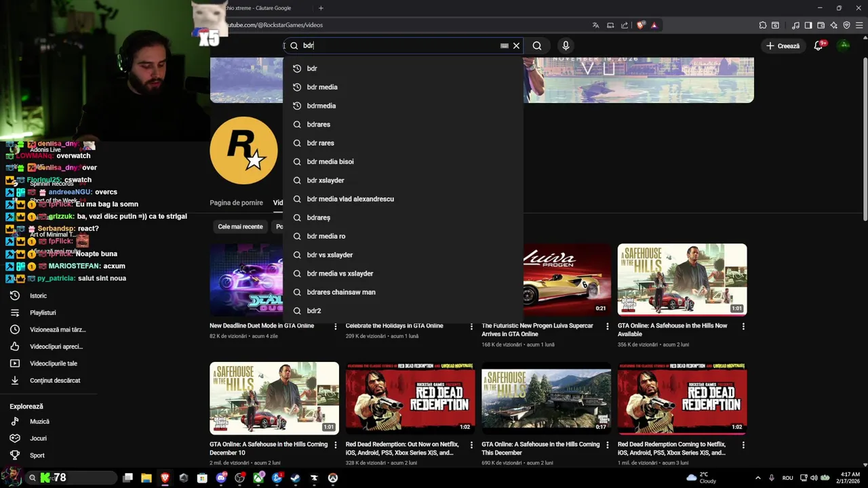Pick the 'bdr xslayder' suggestion
The image size is (868, 488).
403,180
